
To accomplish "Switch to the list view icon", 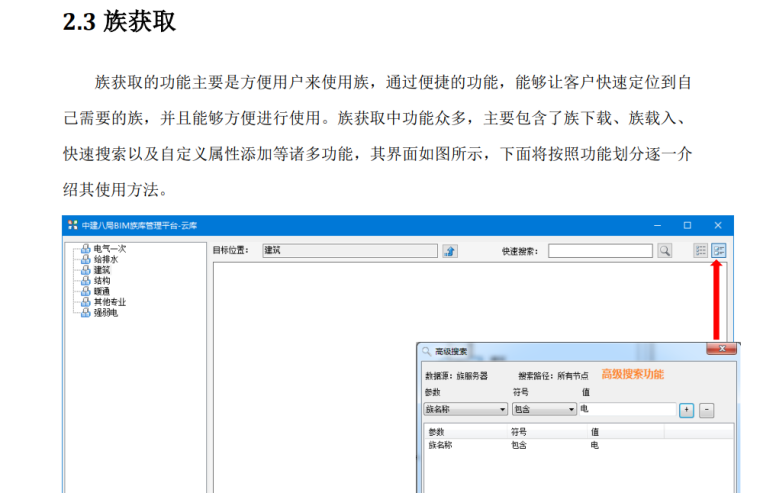I will click(x=700, y=251).
